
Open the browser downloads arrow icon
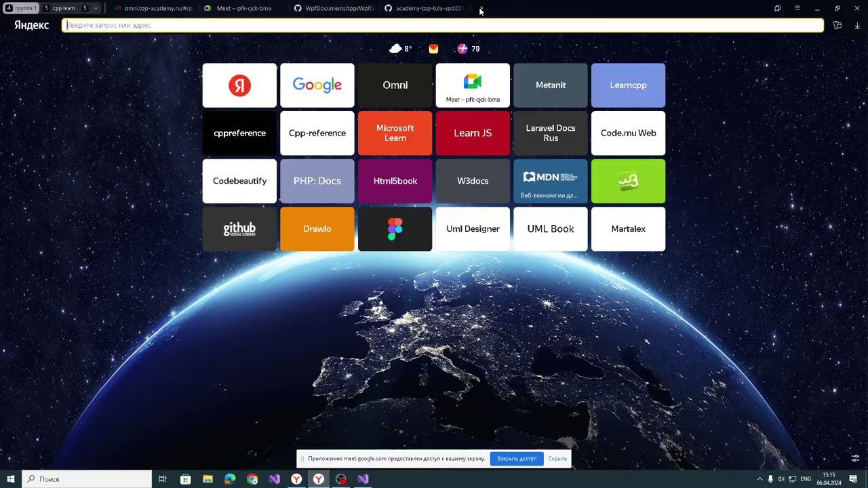(x=857, y=26)
